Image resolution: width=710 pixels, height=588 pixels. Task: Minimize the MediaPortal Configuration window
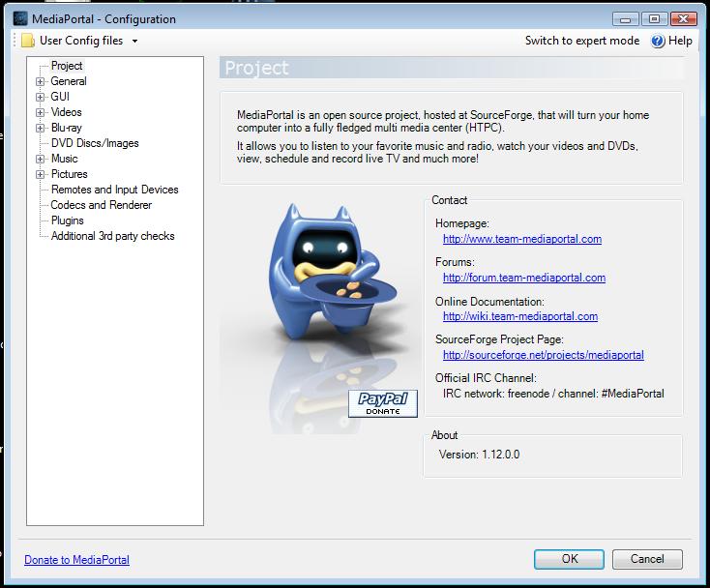625,19
